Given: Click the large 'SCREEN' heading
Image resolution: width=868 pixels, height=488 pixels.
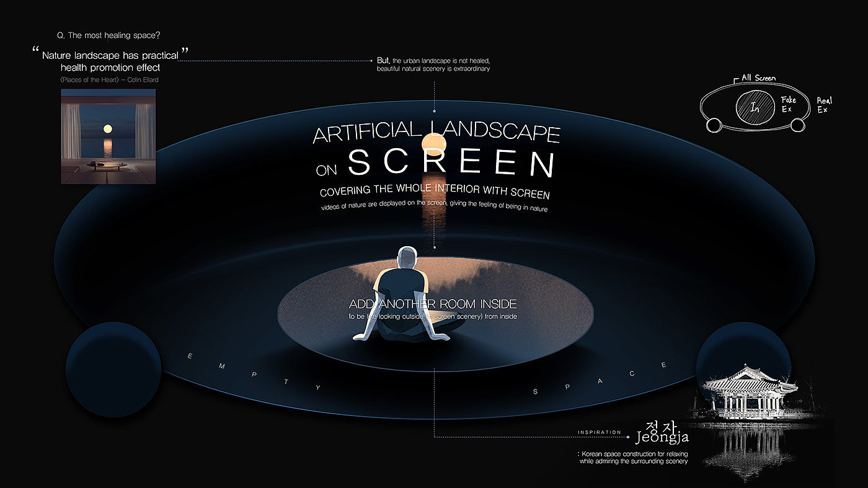Looking at the screenshot, I should point(451,163).
